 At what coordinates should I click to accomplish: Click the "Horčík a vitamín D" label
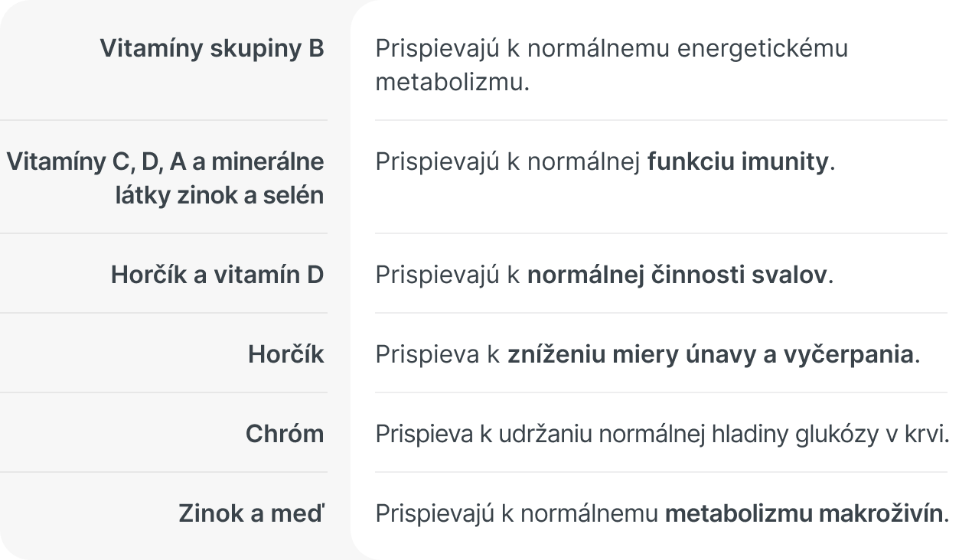(217, 275)
